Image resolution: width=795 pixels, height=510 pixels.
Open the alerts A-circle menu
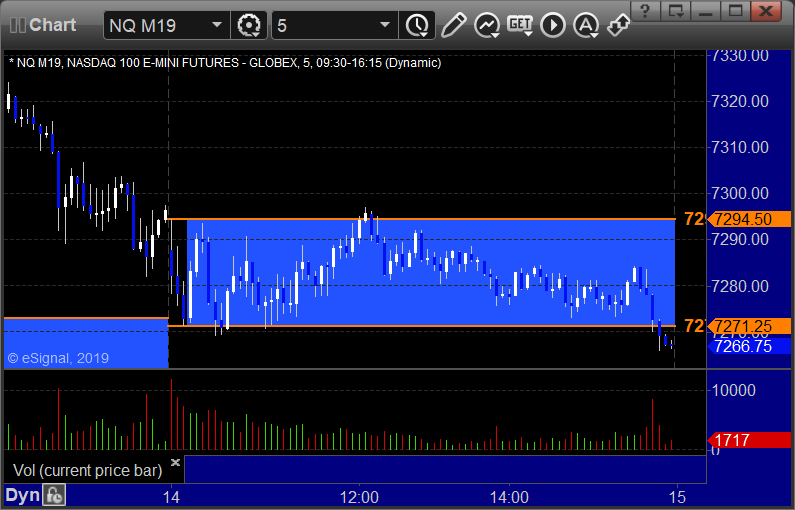click(586, 25)
